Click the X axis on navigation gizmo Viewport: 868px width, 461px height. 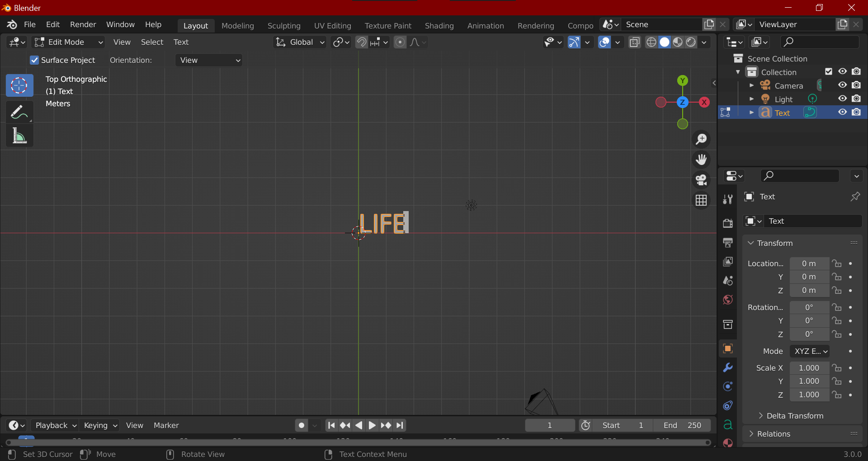point(704,102)
